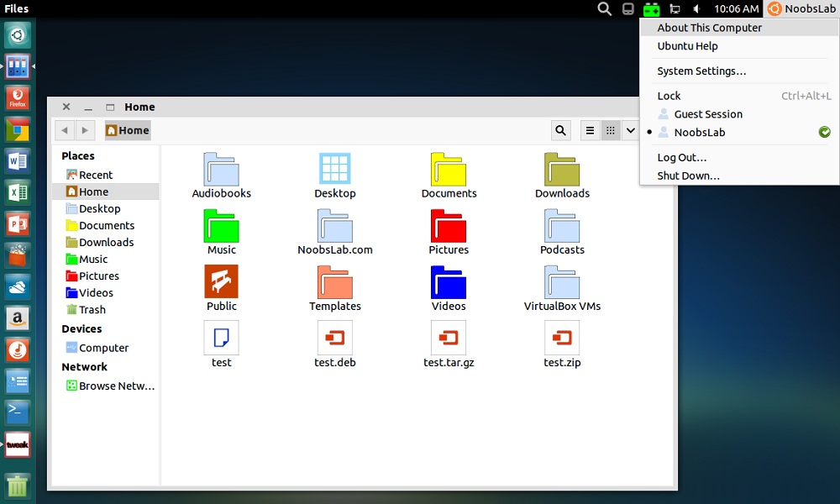Choose Lock in the session menu
This screenshot has width=840, height=504.
click(x=739, y=96)
